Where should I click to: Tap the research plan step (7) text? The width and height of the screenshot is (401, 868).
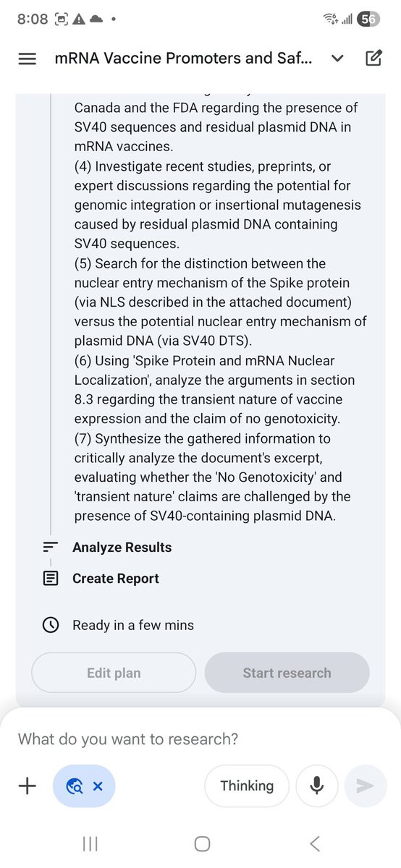[x=216, y=477]
